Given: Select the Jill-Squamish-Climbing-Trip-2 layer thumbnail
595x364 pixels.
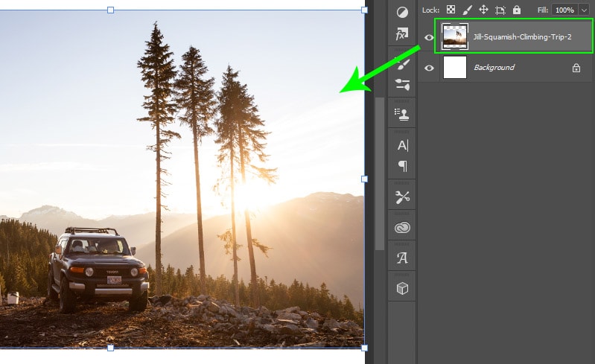Looking at the screenshot, I should [x=455, y=36].
